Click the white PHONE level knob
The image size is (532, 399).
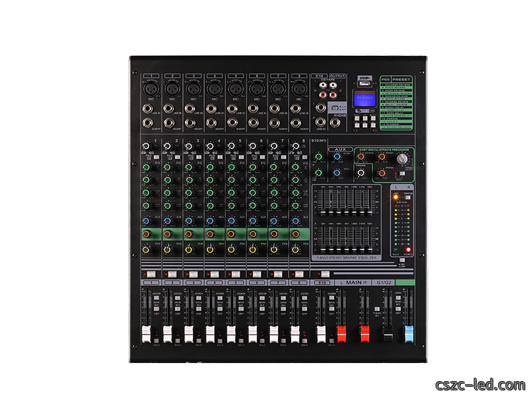[x=360, y=173]
